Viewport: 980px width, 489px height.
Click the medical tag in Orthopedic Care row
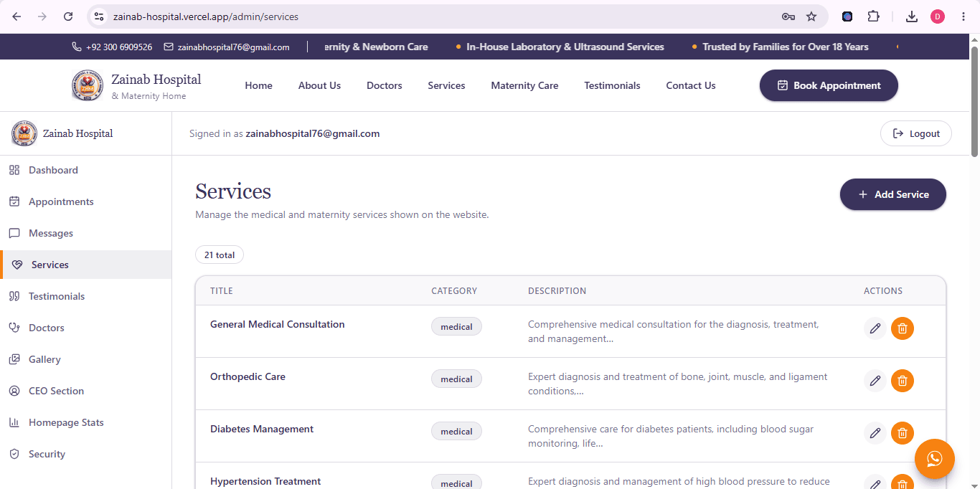(x=456, y=379)
